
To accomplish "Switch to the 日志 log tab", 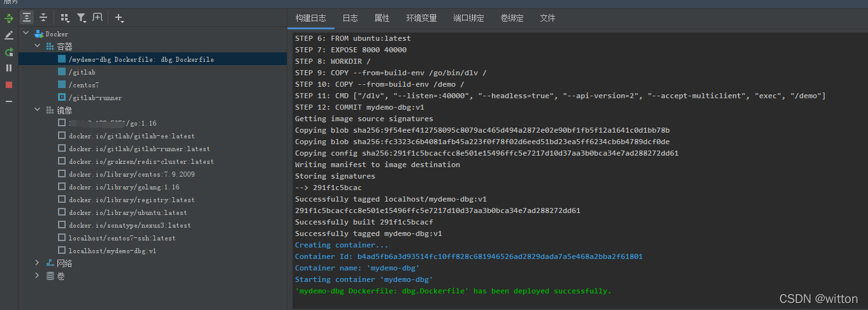I will tap(350, 18).
